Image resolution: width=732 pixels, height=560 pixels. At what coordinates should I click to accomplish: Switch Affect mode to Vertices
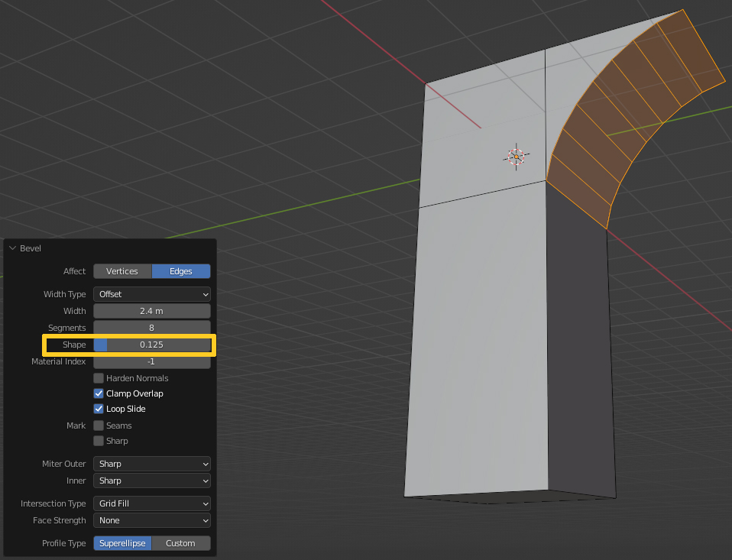[121, 270]
